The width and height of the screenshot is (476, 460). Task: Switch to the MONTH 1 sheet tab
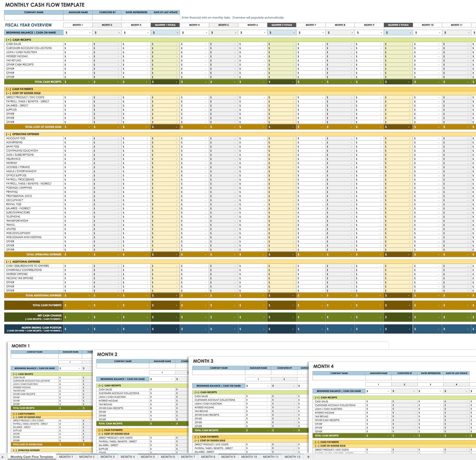[x=66, y=456]
